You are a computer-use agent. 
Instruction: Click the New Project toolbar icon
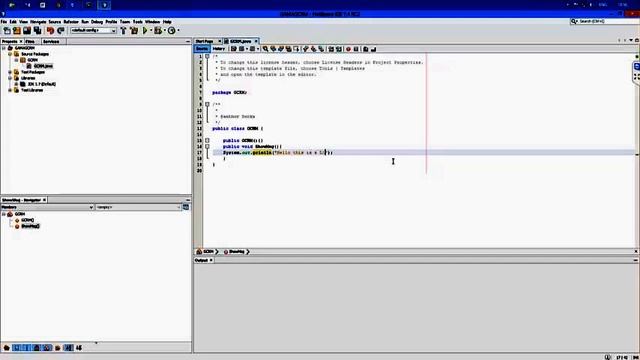[17, 31]
